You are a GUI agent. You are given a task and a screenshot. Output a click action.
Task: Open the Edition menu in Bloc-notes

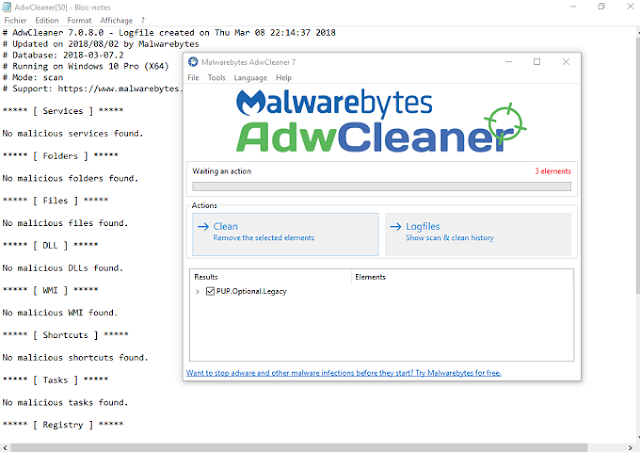[x=47, y=20]
